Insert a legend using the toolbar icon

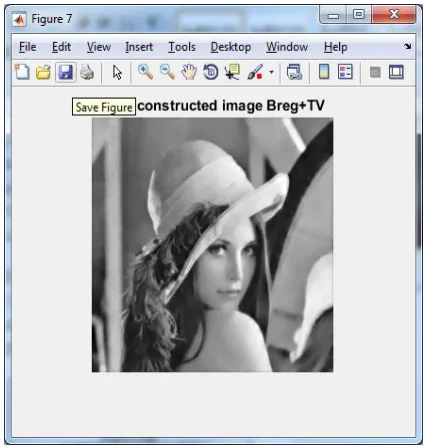pyautogui.click(x=345, y=72)
